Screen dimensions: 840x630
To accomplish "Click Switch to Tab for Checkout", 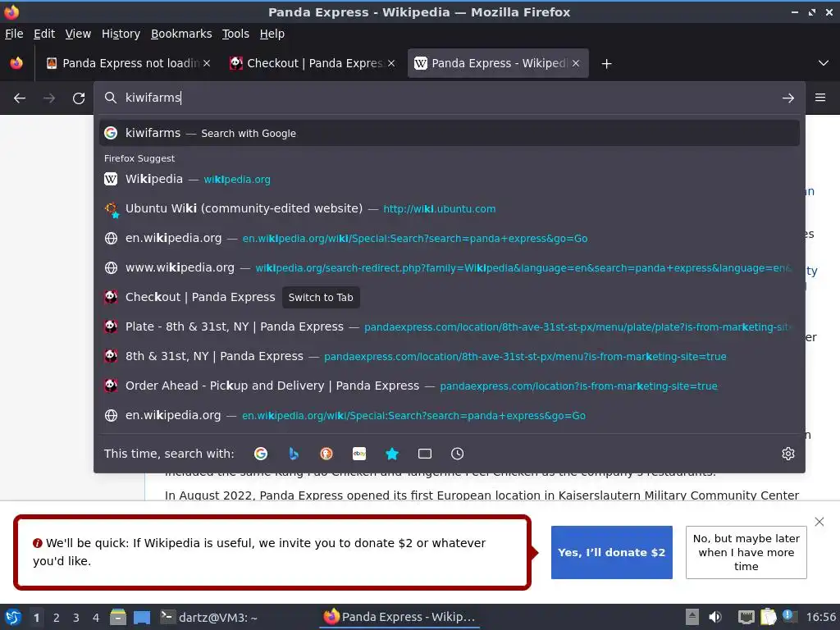I will click(x=321, y=297).
